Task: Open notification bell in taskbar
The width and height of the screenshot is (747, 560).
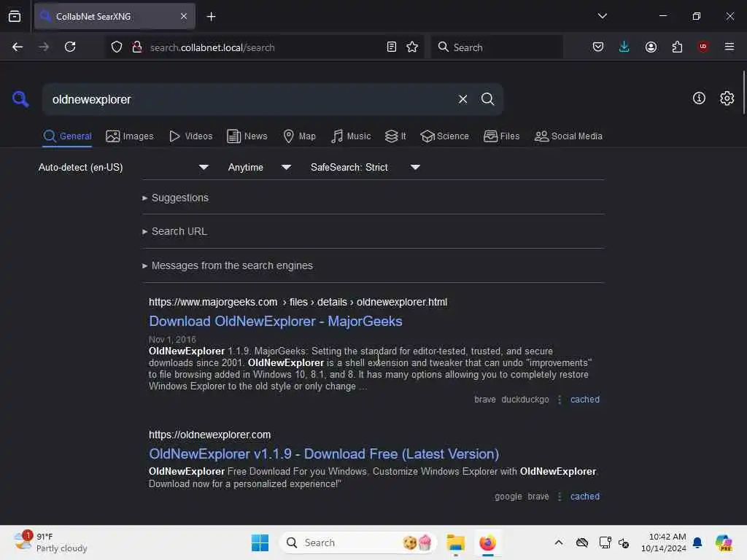Action: pos(697,542)
